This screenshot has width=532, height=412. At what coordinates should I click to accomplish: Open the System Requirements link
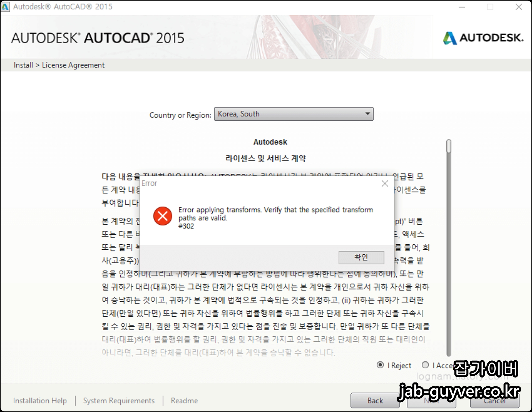tap(119, 400)
